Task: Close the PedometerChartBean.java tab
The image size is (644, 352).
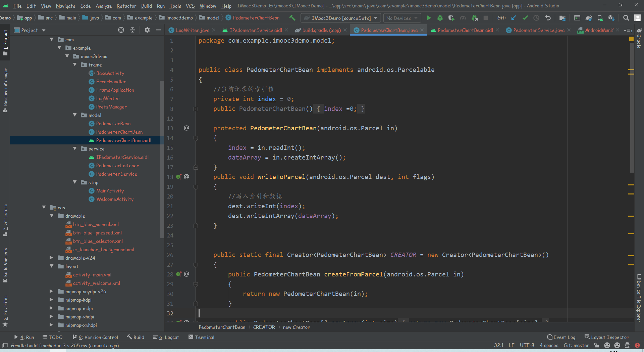Action: [422, 30]
